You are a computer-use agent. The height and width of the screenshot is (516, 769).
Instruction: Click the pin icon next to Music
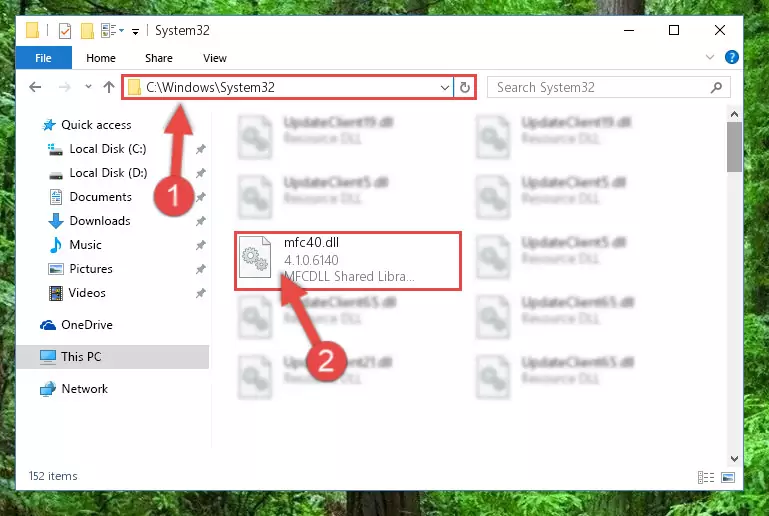coord(201,245)
